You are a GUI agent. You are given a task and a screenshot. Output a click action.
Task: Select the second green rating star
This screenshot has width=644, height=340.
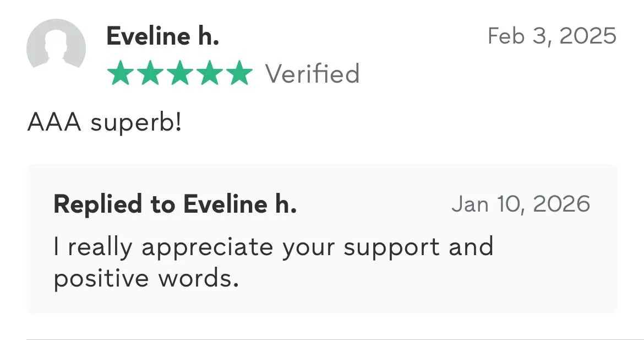149,74
